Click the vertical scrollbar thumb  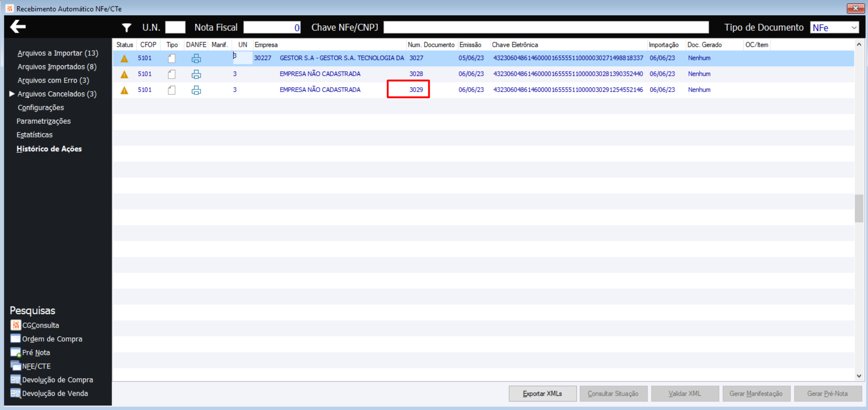859,208
